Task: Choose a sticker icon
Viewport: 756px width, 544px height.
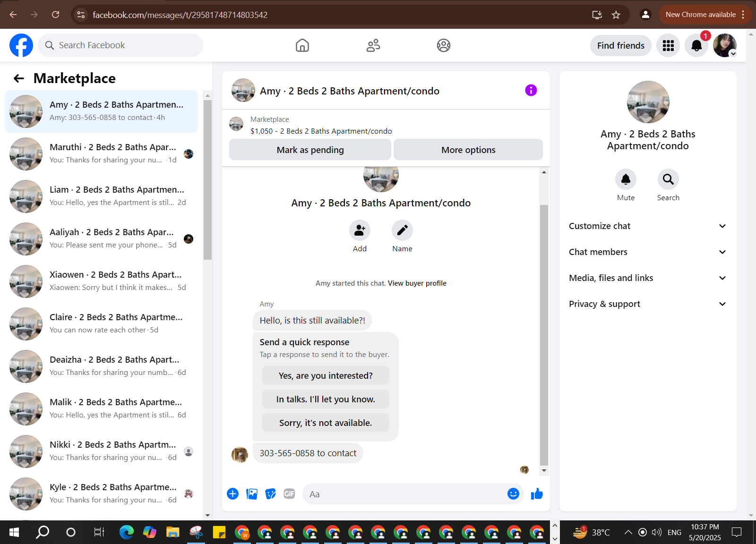Action: 270,494
